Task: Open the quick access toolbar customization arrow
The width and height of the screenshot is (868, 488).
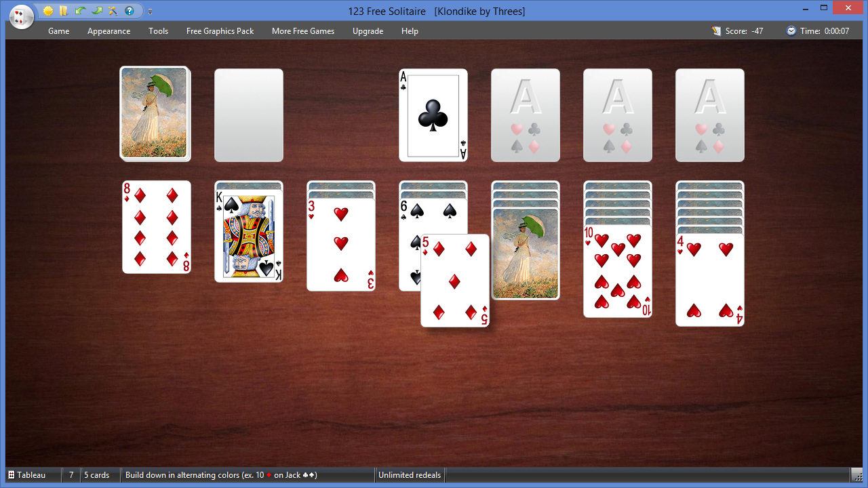Action: click(150, 11)
